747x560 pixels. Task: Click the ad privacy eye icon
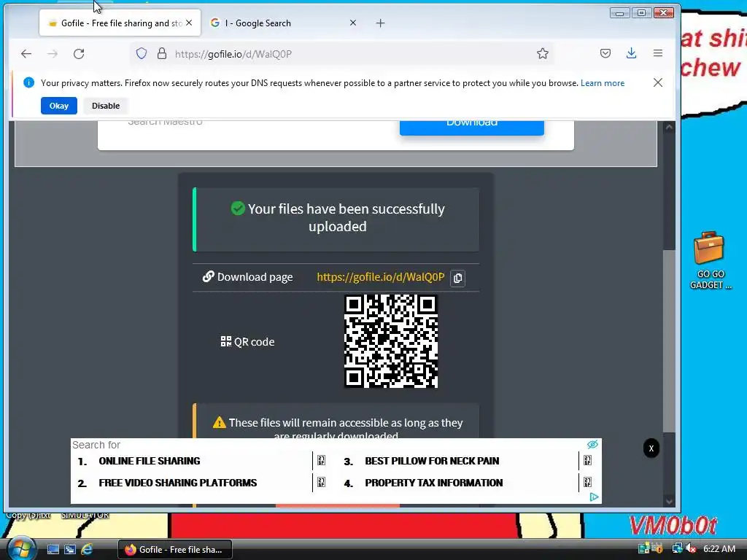(592, 444)
